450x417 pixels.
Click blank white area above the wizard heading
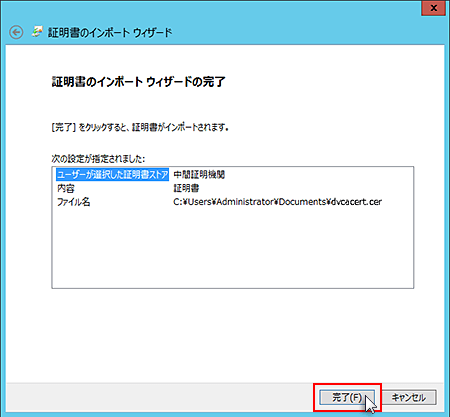(225, 59)
